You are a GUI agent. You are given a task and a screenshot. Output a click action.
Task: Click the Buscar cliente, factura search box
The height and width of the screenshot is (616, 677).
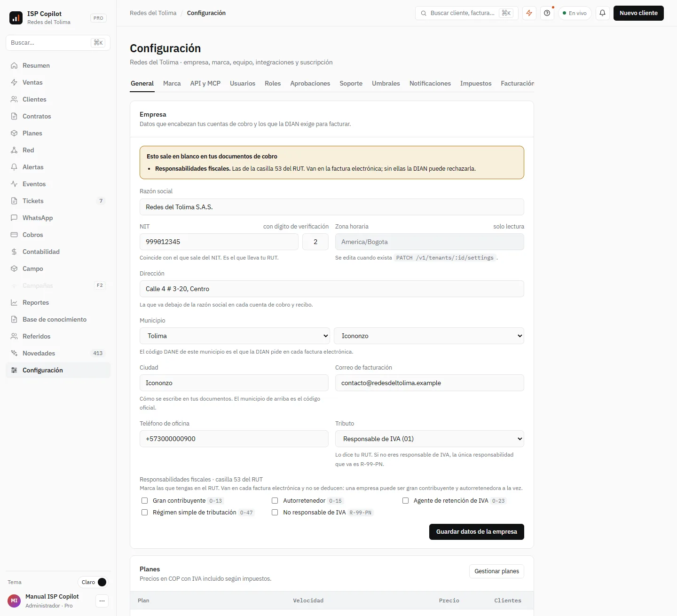point(466,13)
